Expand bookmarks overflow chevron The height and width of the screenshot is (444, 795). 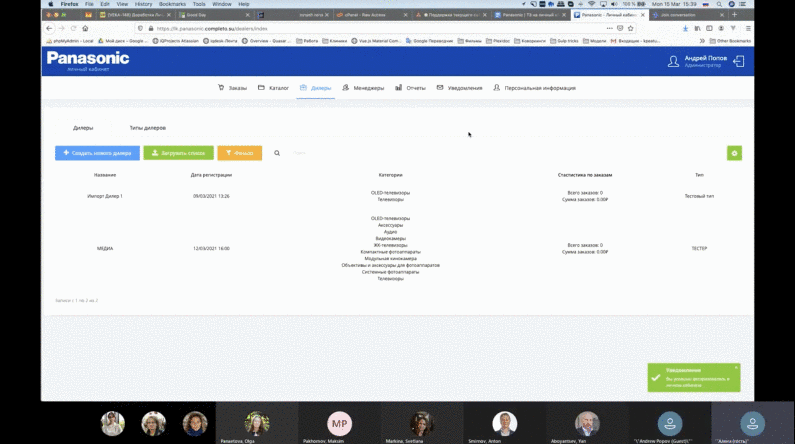[702, 41]
